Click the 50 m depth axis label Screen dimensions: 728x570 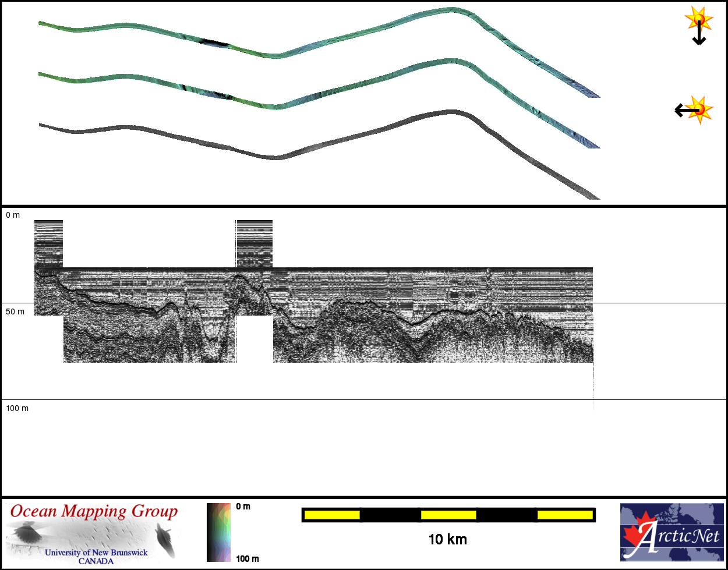point(15,312)
